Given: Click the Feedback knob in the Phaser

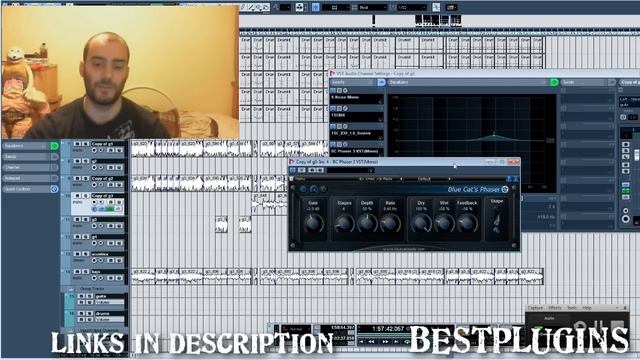Looking at the screenshot, I should tap(467, 223).
